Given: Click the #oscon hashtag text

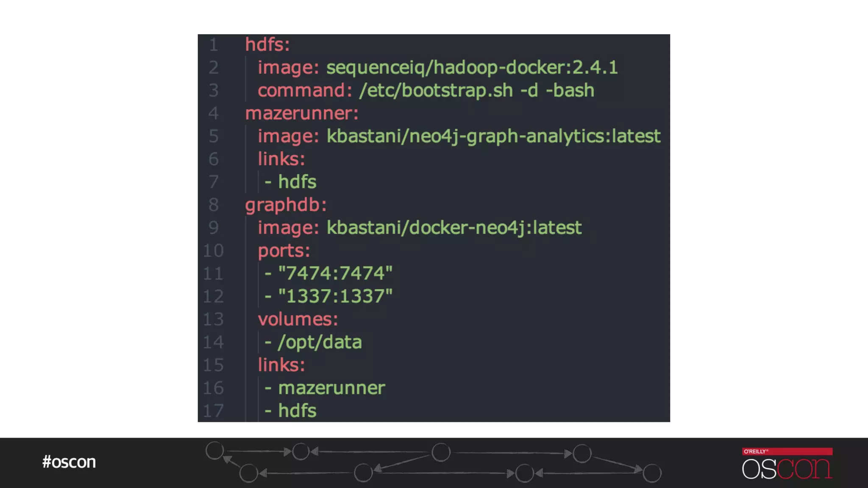Looking at the screenshot, I should tap(69, 462).
